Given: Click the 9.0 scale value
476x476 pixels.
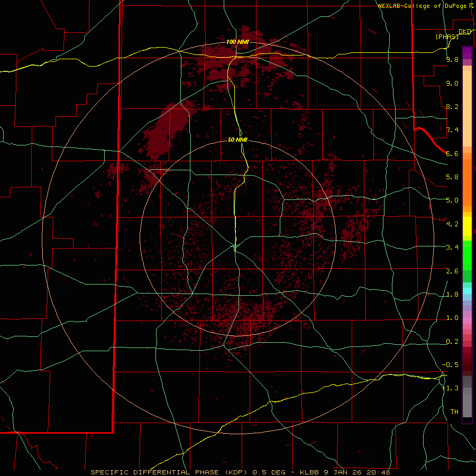Looking at the screenshot, I should click(x=452, y=83).
